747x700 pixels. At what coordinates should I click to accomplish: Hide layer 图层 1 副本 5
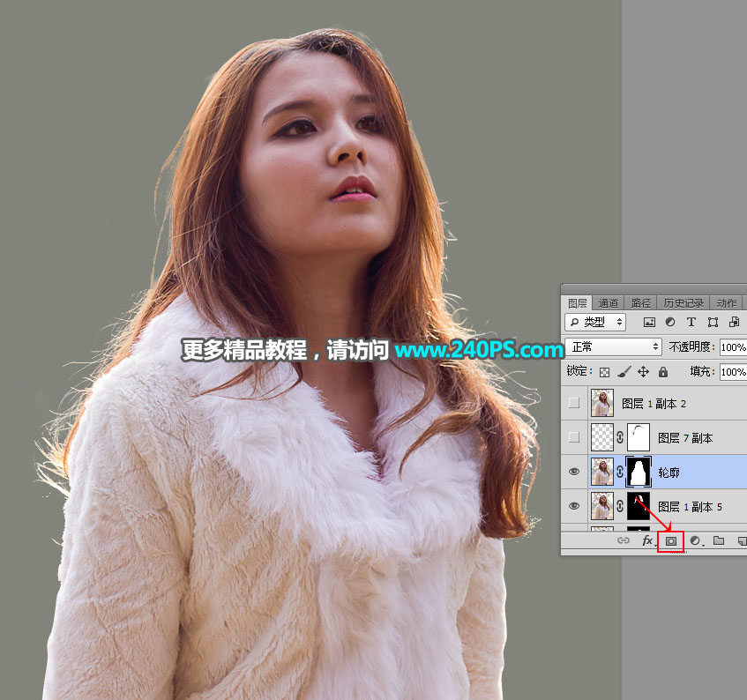click(x=574, y=506)
